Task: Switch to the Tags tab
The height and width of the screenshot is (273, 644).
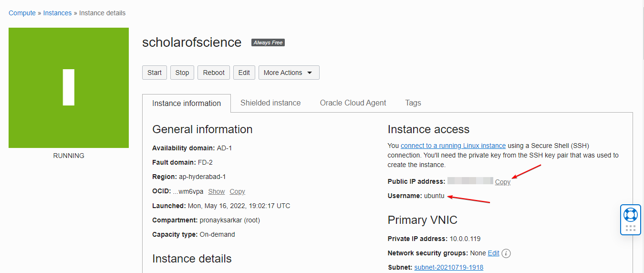Action: pyautogui.click(x=413, y=103)
